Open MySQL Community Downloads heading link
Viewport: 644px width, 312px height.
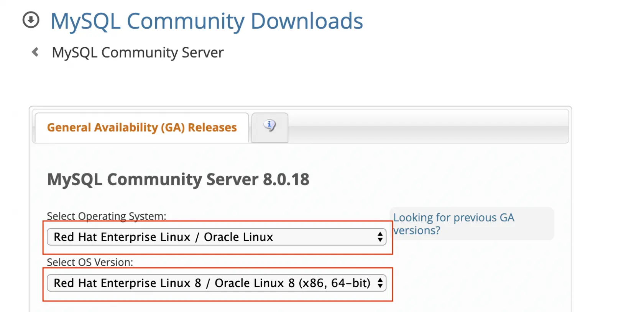pyautogui.click(x=207, y=21)
